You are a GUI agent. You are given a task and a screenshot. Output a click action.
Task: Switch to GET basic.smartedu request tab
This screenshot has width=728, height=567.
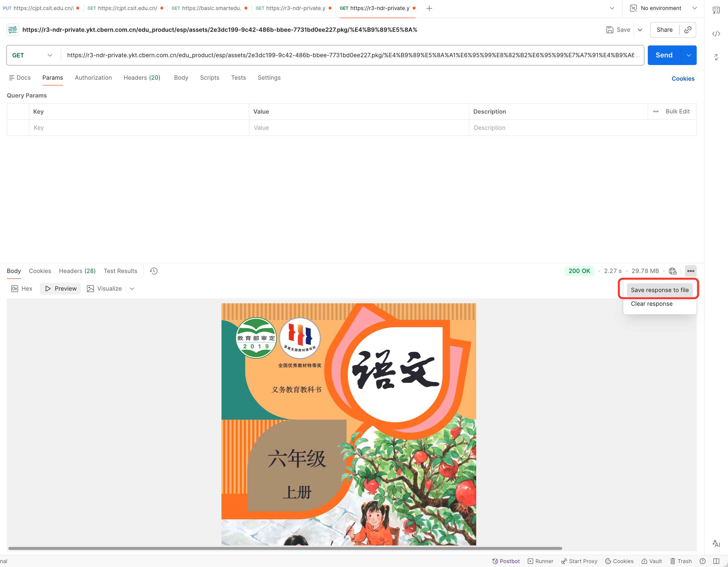coord(209,8)
